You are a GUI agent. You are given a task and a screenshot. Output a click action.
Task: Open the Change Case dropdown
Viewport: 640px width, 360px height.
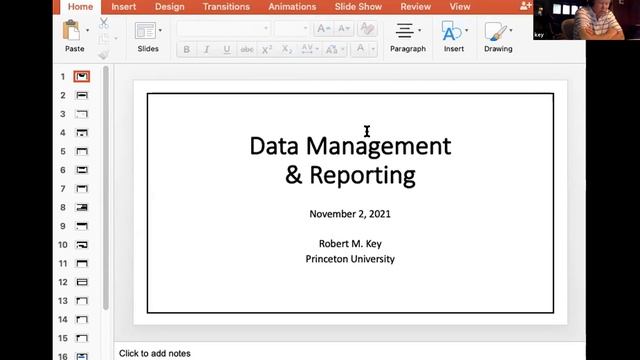coord(335,49)
